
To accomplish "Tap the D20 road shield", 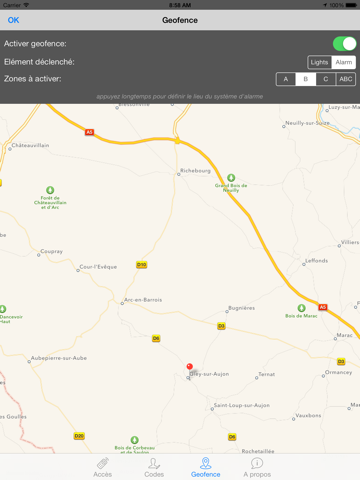I will pos(79,436).
